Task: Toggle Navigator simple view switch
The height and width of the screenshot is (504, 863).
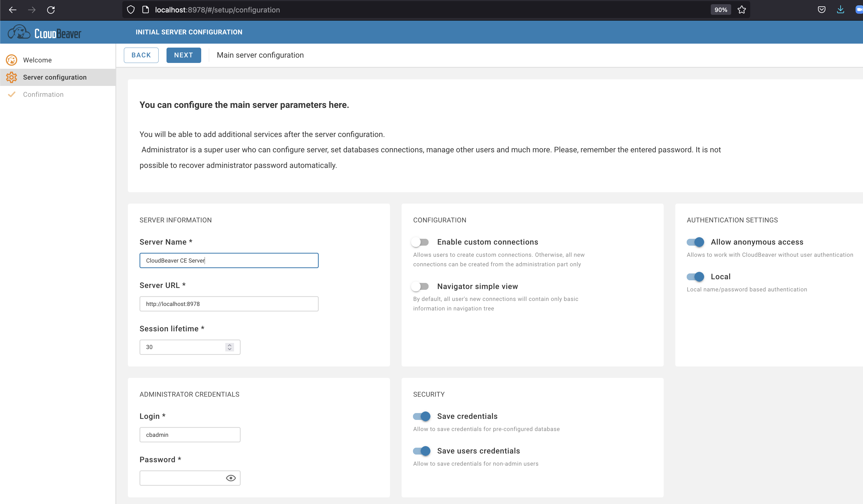Action: pos(420,286)
